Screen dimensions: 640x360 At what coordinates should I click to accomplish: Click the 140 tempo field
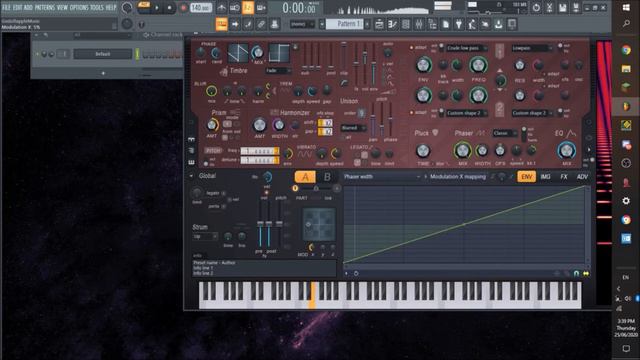coord(201,8)
